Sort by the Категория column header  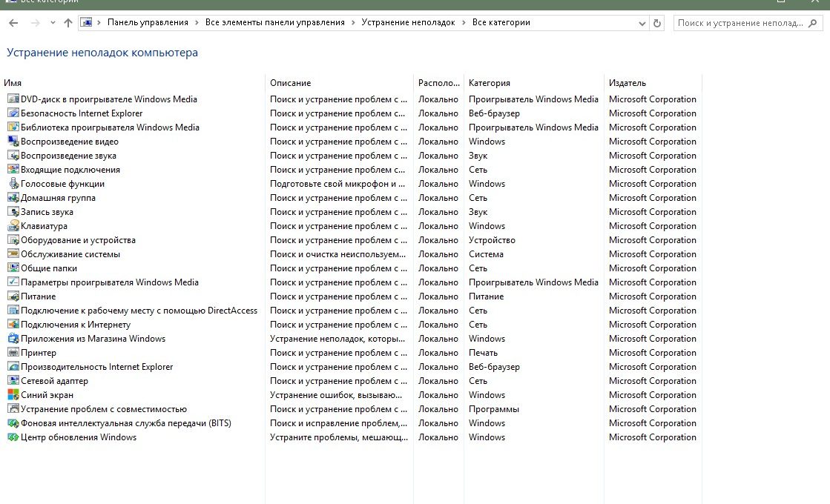489,83
